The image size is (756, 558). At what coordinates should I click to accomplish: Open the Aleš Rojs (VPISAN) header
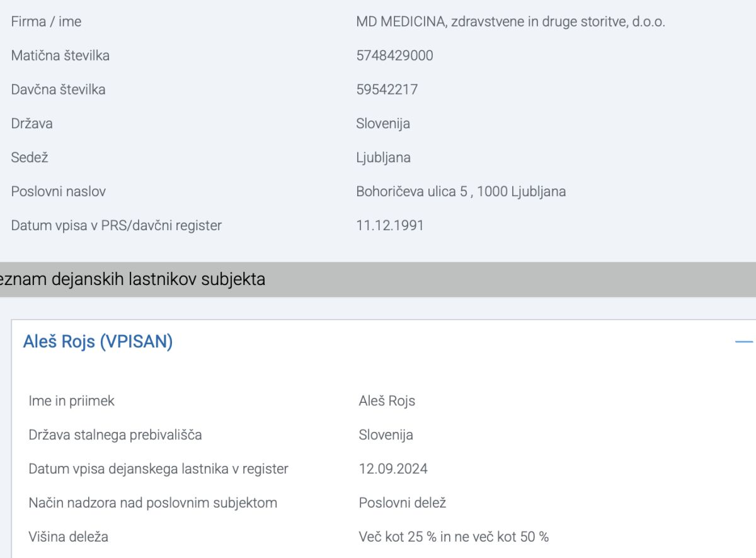click(x=98, y=342)
